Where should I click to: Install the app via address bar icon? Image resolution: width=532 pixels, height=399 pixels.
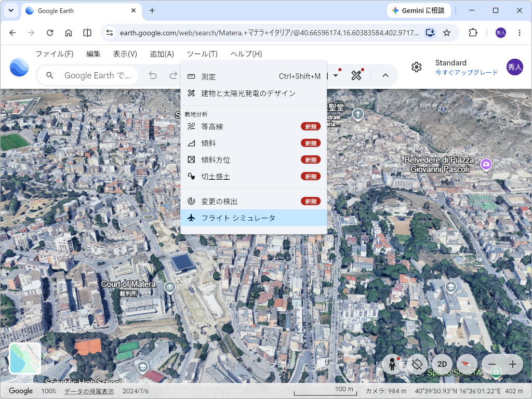click(x=430, y=33)
